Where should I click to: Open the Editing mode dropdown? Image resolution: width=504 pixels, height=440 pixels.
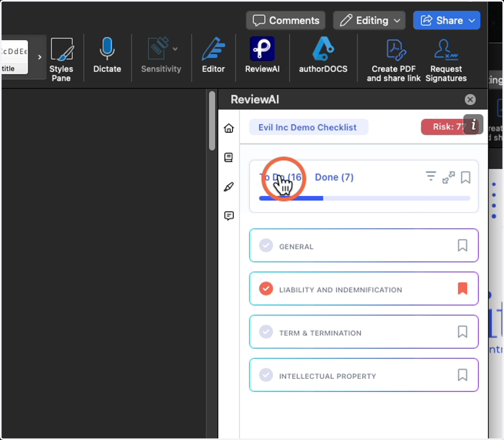click(369, 20)
